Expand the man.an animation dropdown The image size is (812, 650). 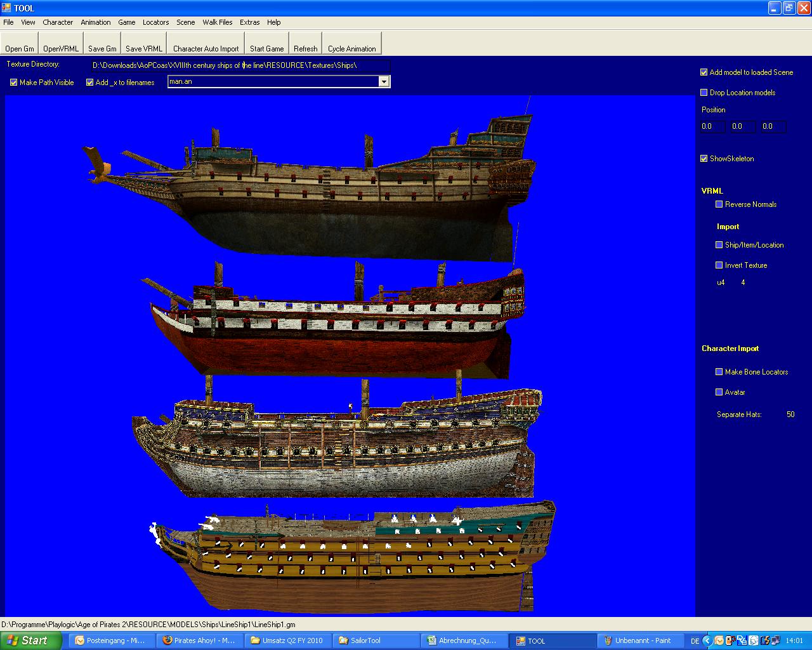384,82
